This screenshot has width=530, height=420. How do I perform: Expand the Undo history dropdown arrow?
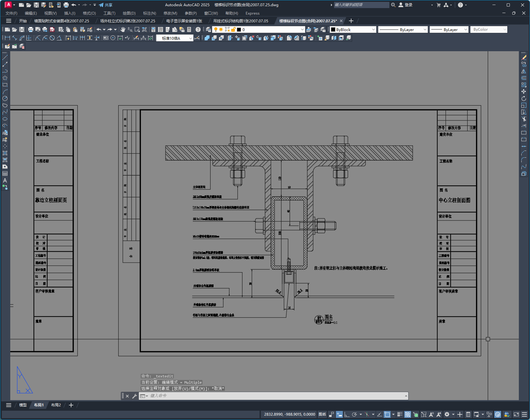click(x=104, y=29)
